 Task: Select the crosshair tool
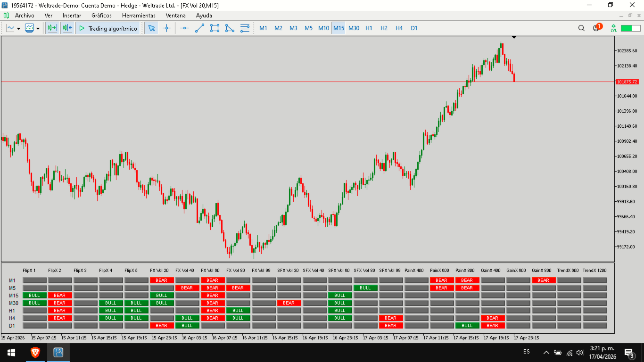[x=166, y=28]
